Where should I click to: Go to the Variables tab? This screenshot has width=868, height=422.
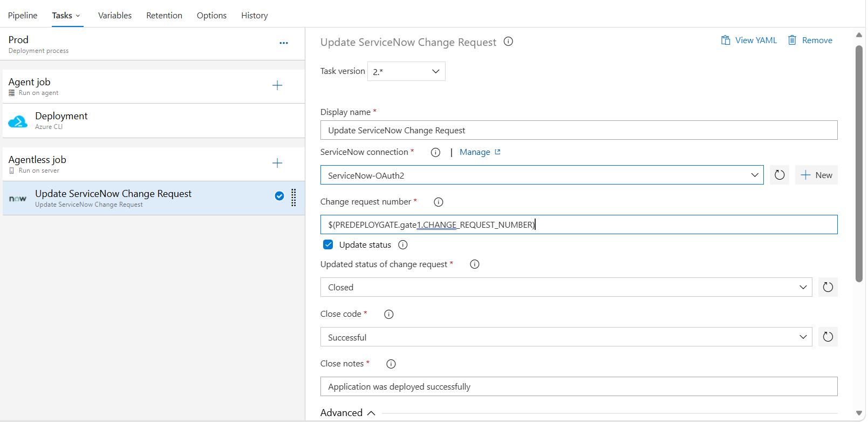(115, 15)
